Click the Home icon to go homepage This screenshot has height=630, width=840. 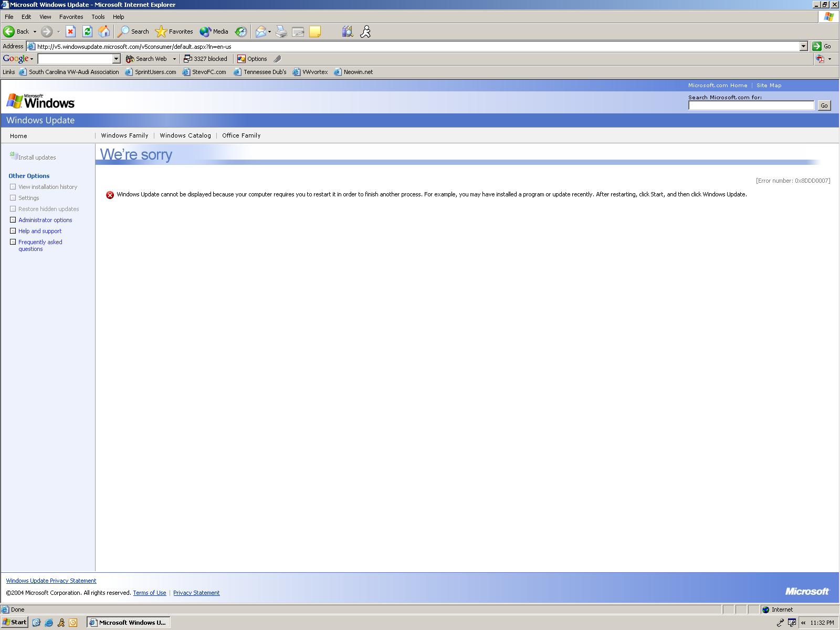pyautogui.click(x=104, y=31)
